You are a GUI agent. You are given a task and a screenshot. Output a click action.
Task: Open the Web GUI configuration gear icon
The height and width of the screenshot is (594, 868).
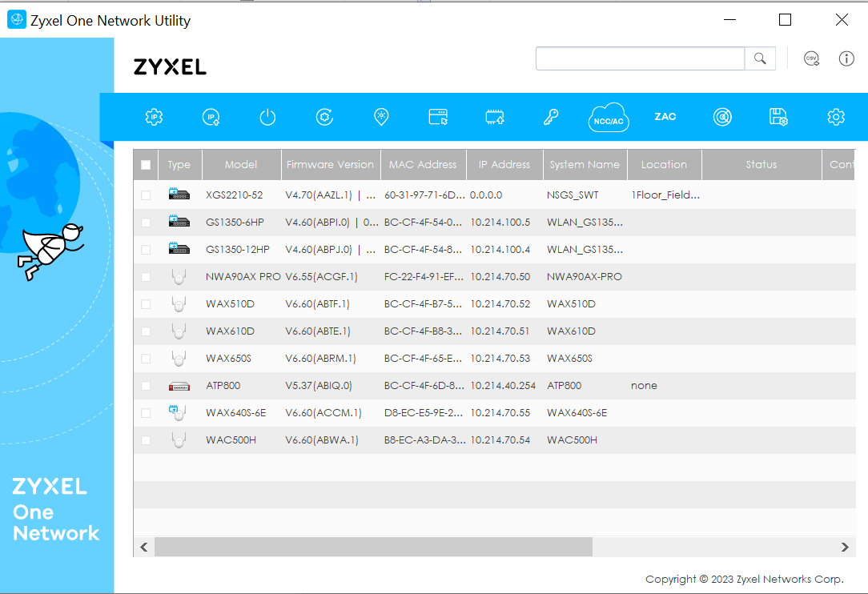pos(154,117)
